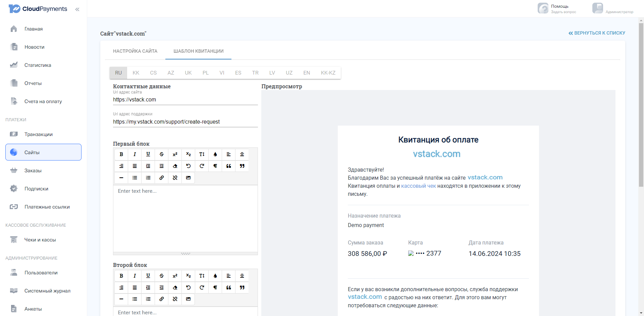644x316 pixels.
Task: Open Транзакции in sidebar
Action: coord(43,134)
